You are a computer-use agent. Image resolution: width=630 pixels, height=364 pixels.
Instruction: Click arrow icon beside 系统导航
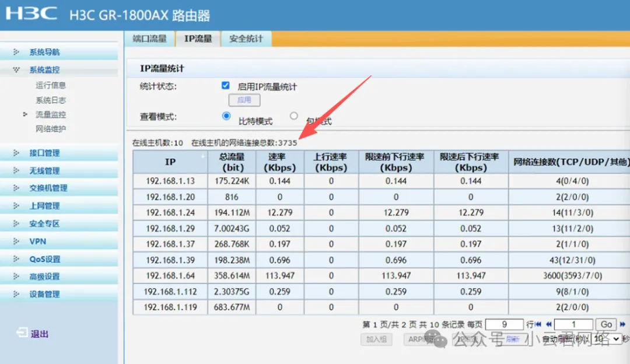click(16, 52)
